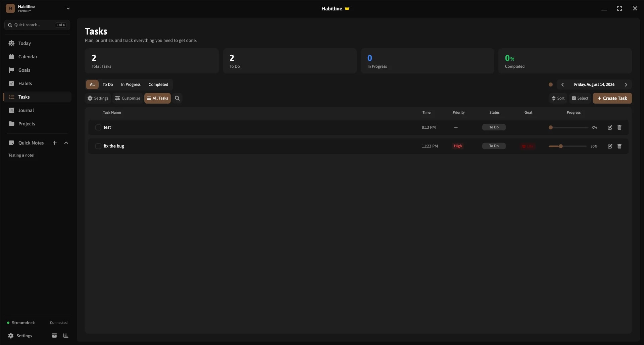Viewport: 644px width, 345px height.
Task: Click the 8:13 PM time of 'test'
Action: [429, 127]
